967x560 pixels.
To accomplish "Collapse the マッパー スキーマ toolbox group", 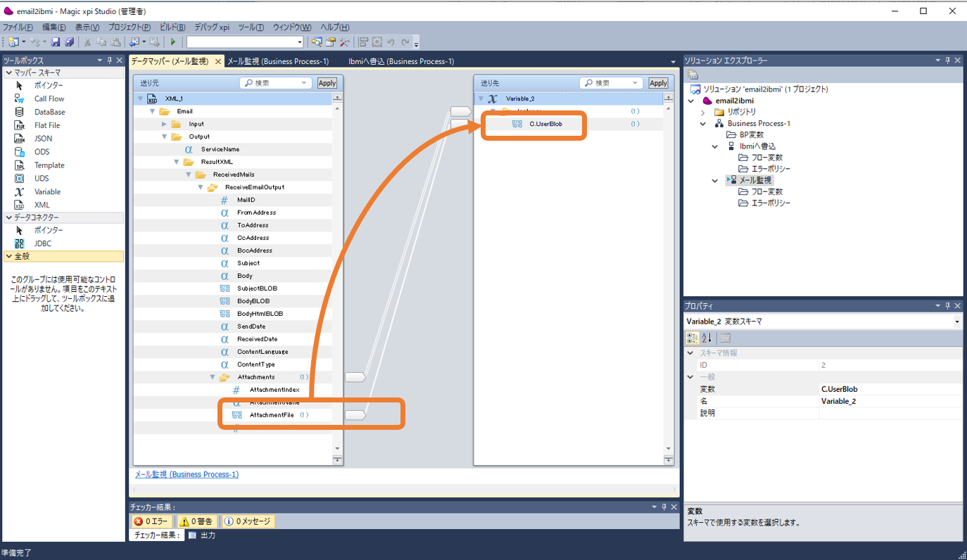I will (8, 72).
